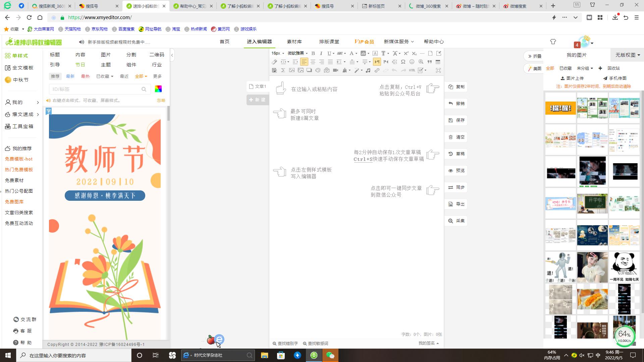The height and width of the screenshot is (362, 644).
Task: Click the eraser clear-format icon
Action: (274, 62)
